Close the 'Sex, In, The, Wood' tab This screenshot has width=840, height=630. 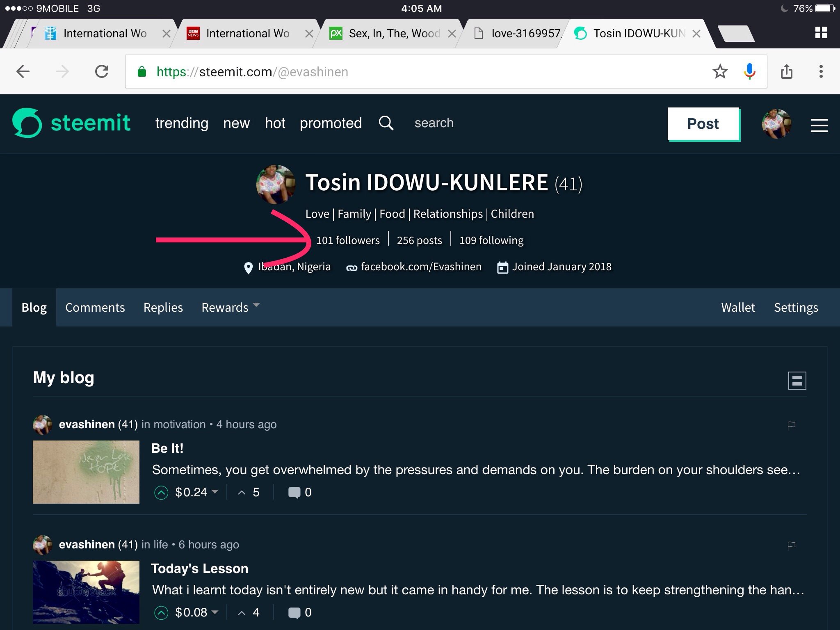(x=452, y=34)
